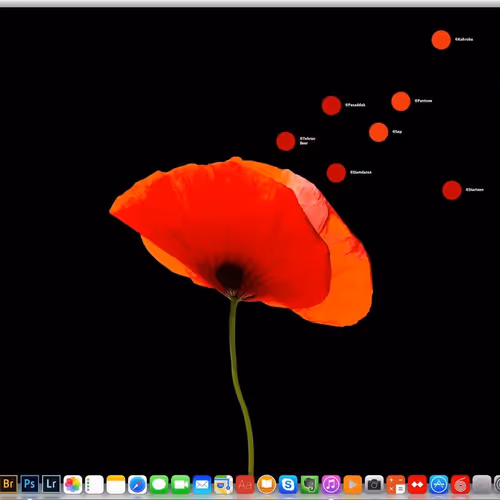The height and width of the screenshot is (500, 500).
Task: Open Safari browser from dock
Action: point(137,484)
